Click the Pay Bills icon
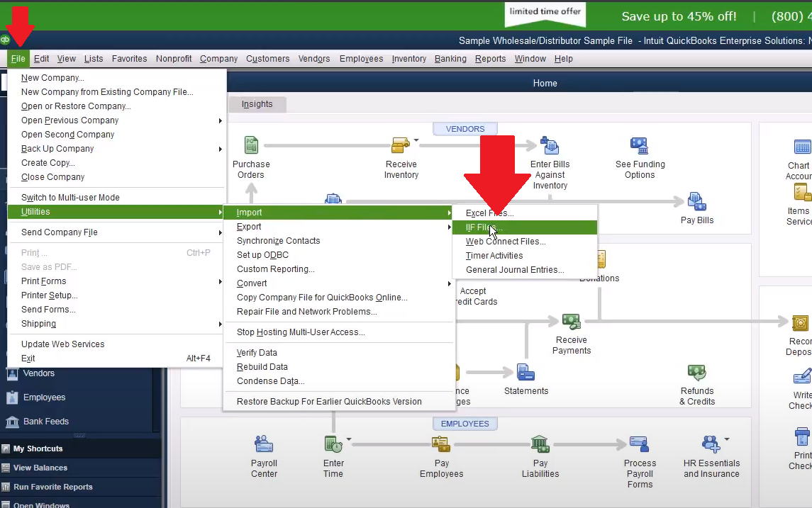 (696, 202)
